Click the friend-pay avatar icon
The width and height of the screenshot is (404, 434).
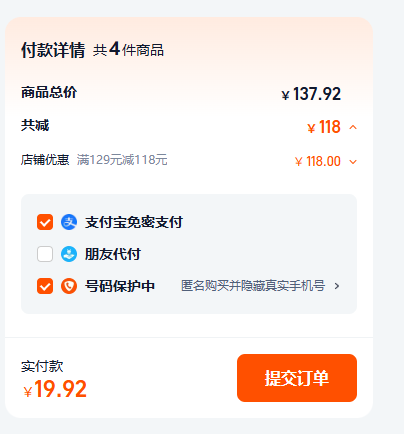click(69, 254)
